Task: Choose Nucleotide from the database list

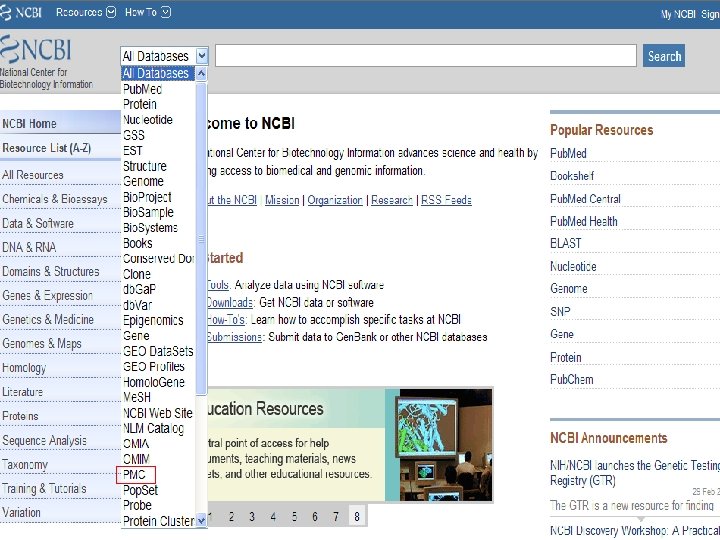Action: pos(148,120)
